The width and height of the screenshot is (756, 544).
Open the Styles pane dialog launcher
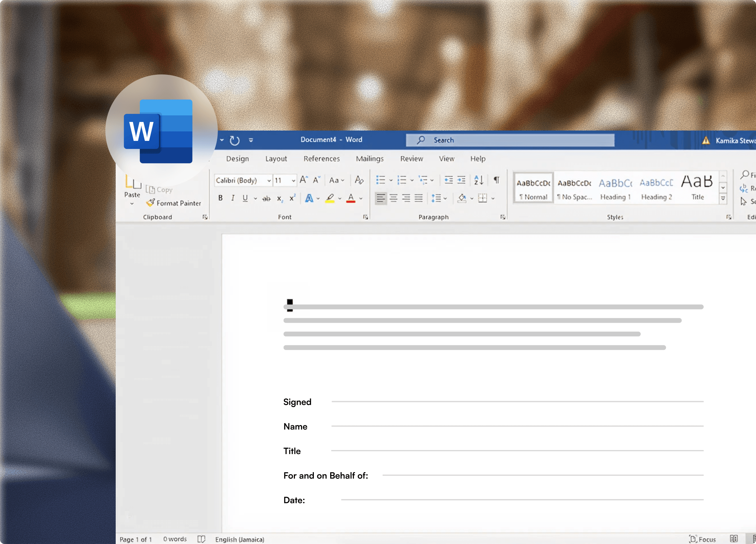pos(729,217)
